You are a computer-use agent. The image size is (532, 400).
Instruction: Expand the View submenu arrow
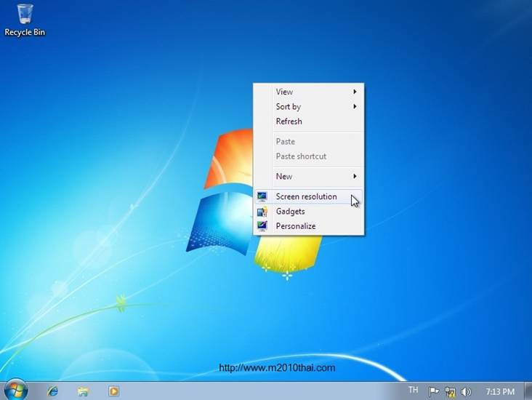tap(355, 92)
